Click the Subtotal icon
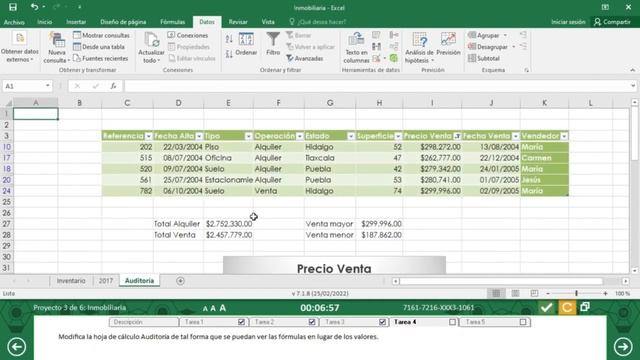The height and width of the screenshot is (360, 640). click(472, 58)
